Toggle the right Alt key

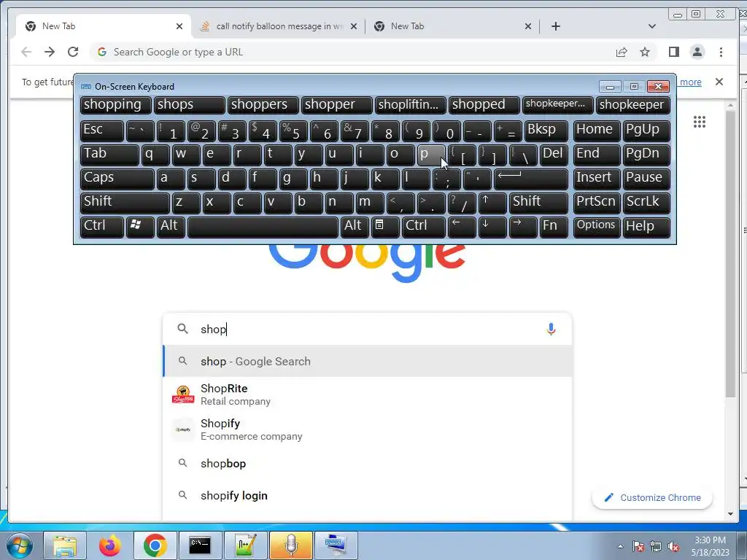(x=354, y=227)
